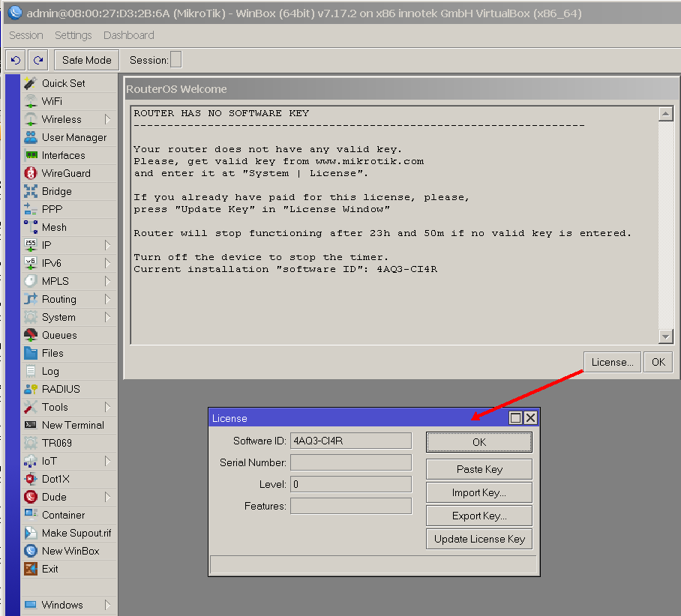
Task: Open the Queues section icon
Action: click(x=31, y=335)
